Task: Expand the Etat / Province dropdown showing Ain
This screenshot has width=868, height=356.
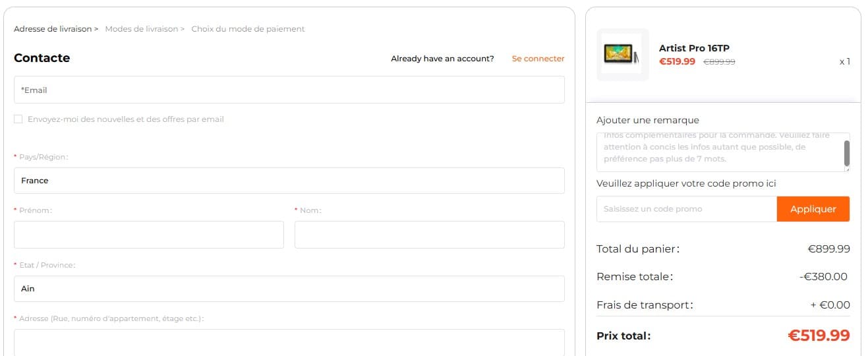Action: point(289,289)
